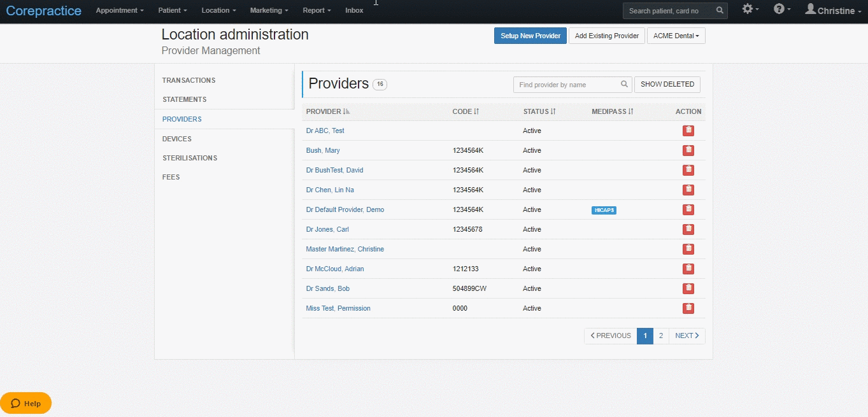Sort table by Medipass column
This screenshot has height=417, width=868.
click(613, 111)
